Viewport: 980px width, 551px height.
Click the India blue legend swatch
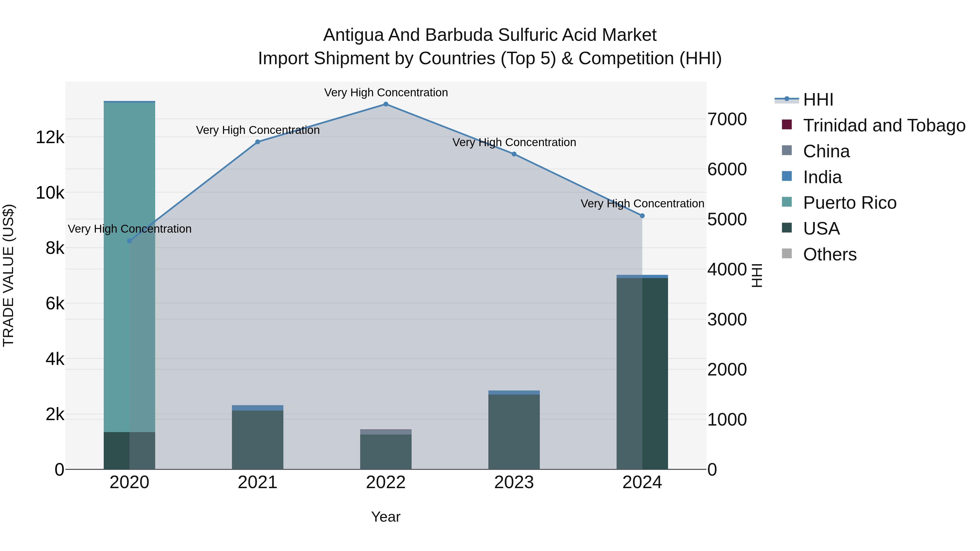pos(787,176)
